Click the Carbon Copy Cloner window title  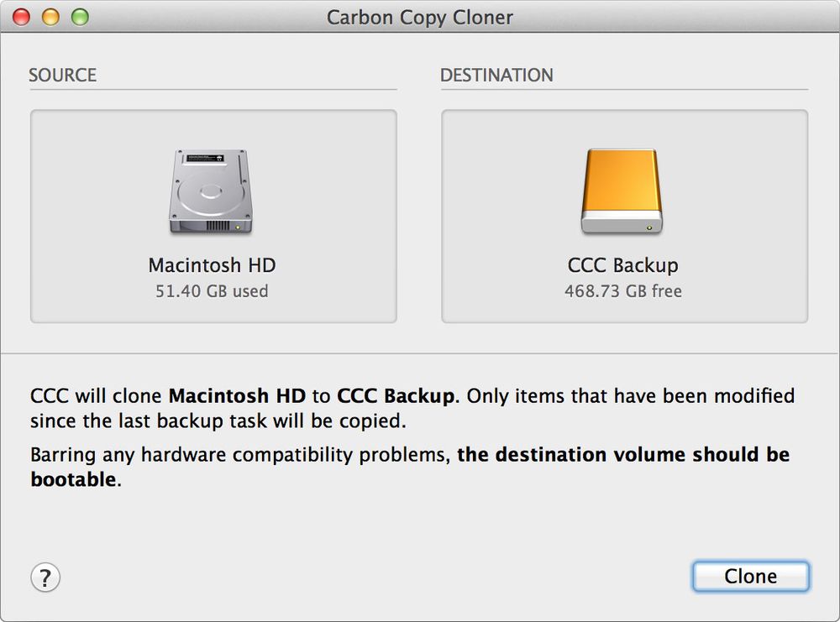(x=420, y=17)
